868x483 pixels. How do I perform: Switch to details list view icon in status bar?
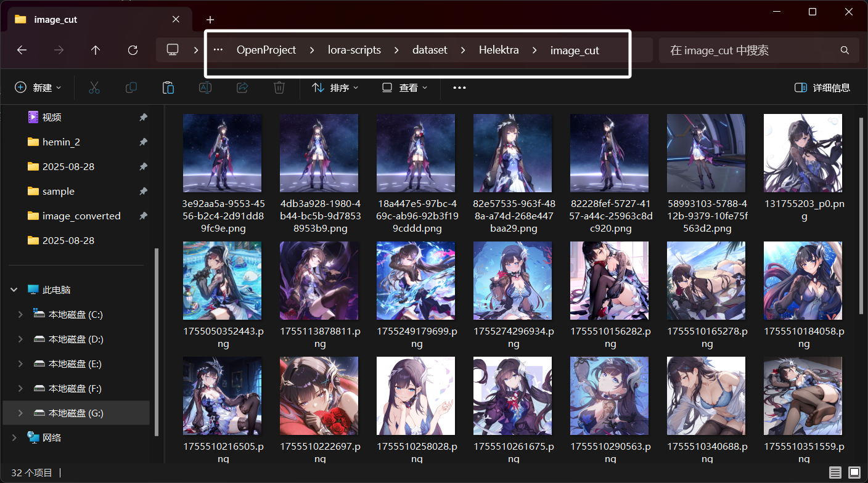(x=835, y=473)
